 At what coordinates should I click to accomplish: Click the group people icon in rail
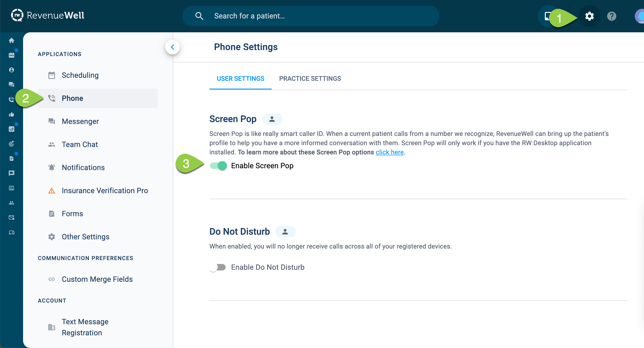coord(12,203)
